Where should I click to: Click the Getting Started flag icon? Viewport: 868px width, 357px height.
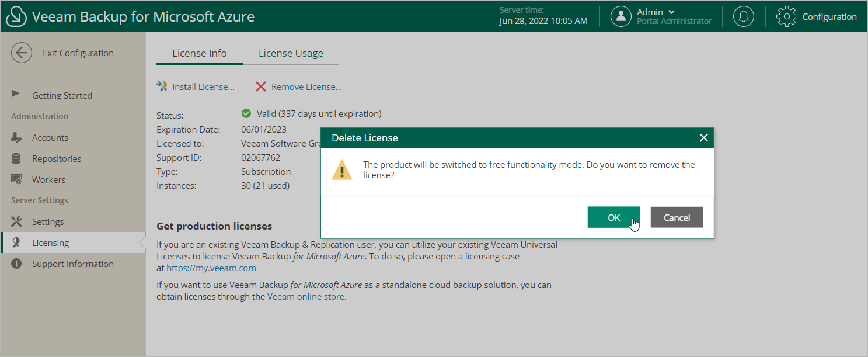(16, 95)
